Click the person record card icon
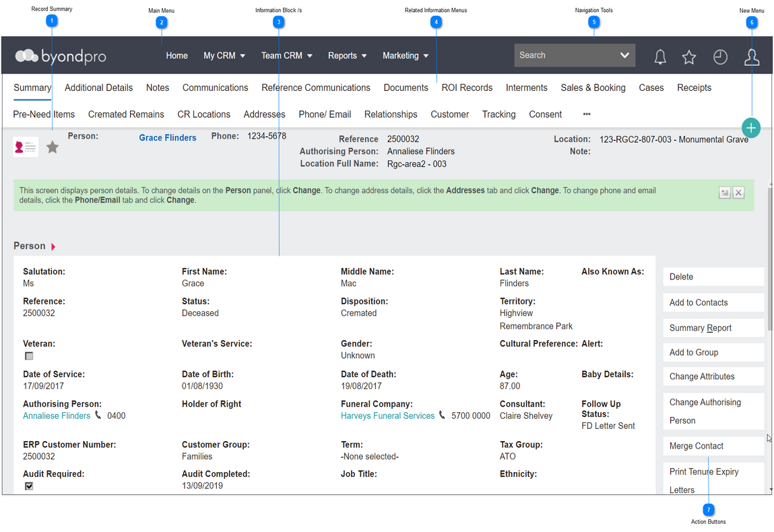 pos(26,147)
